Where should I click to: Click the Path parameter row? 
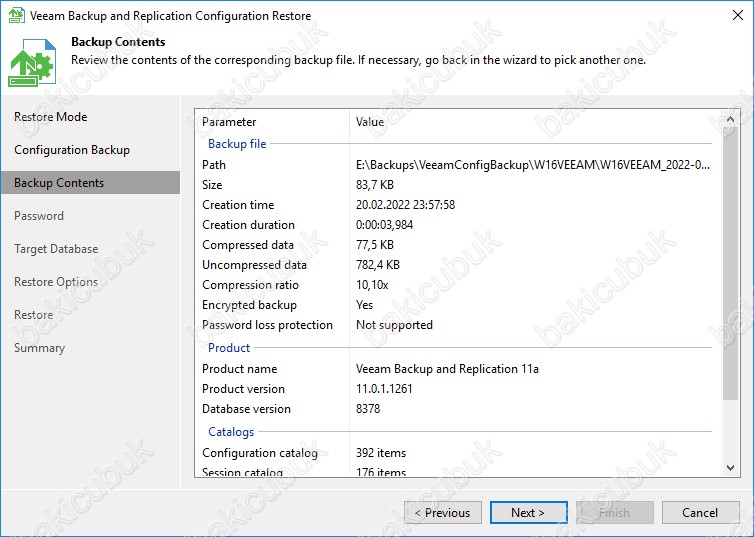pos(456,165)
